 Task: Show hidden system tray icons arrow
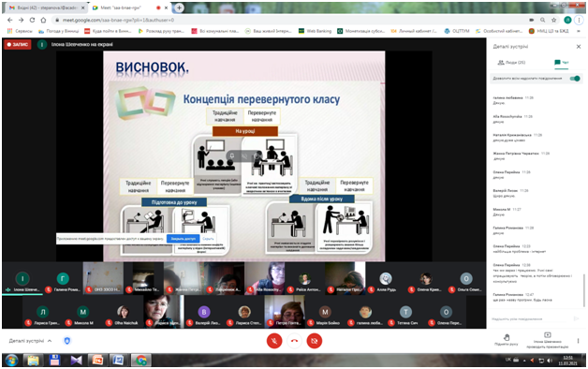524,361
